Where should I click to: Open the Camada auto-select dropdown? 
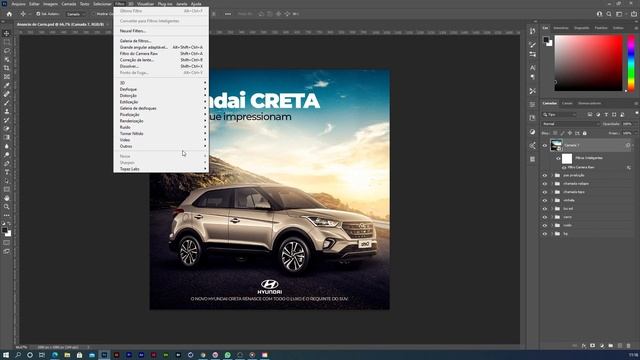[x=75, y=14]
